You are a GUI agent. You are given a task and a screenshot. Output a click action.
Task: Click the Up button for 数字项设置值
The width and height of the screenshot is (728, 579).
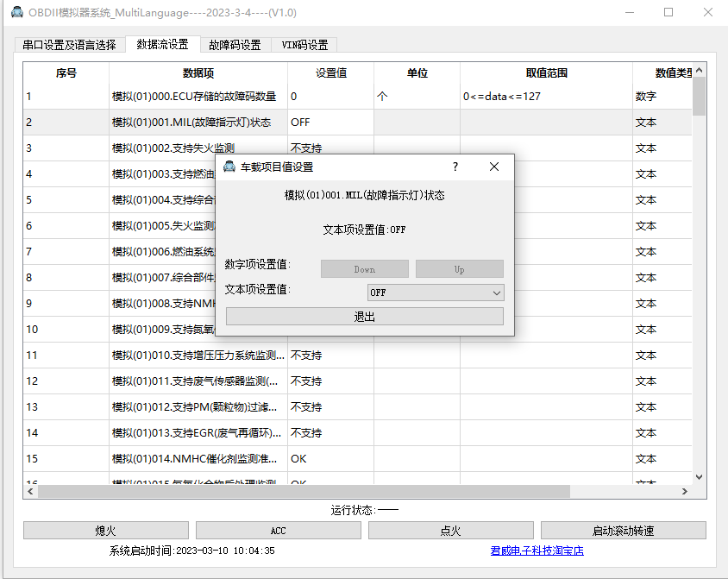point(459,268)
